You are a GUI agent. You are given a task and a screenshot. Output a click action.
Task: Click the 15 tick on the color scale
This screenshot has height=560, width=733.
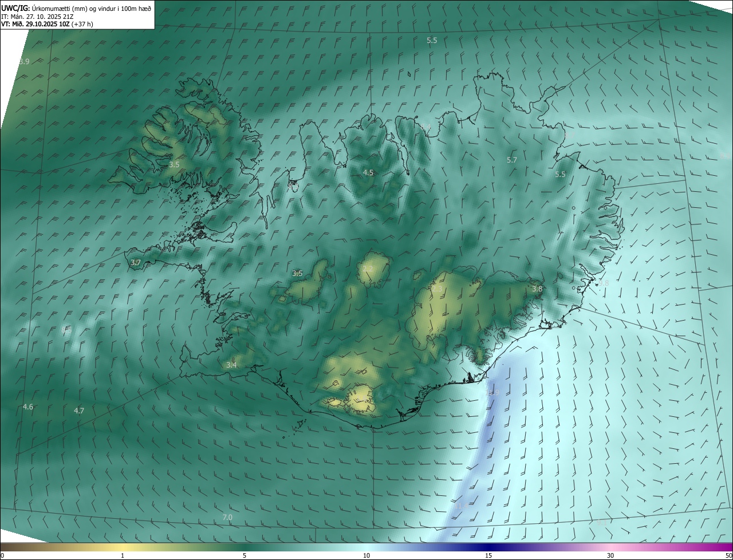pyautogui.click(x=488, y=555)
